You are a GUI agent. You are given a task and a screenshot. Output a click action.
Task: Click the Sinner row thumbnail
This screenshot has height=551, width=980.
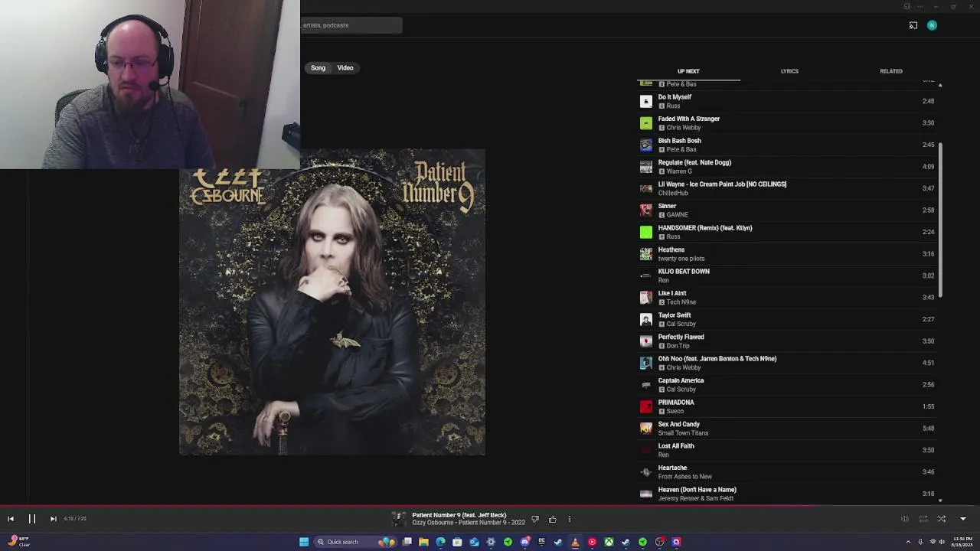point(646,210)
